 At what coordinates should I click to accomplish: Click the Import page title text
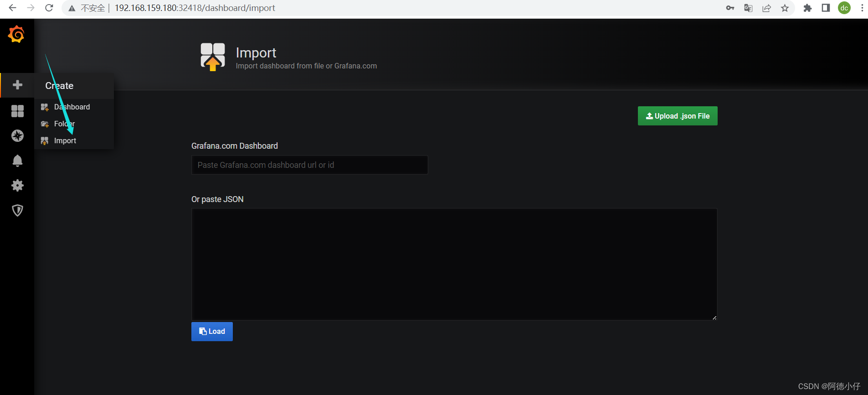(256, 53)
